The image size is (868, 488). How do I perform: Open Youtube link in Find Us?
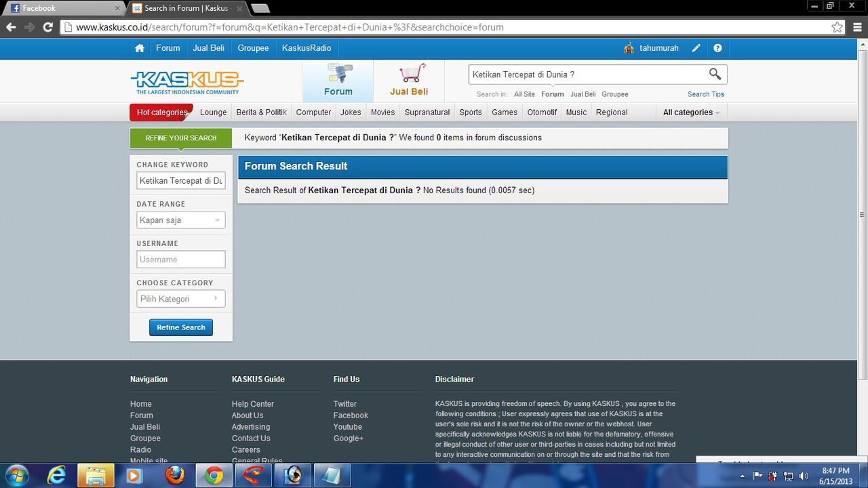point(347,427)
